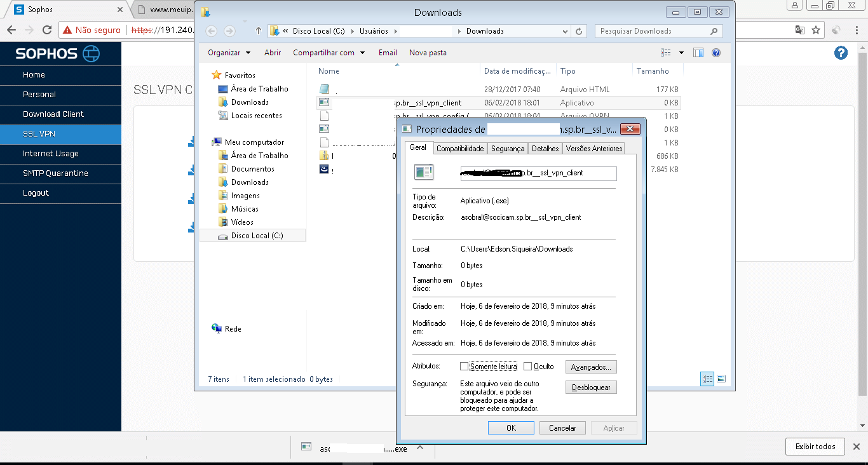Image resolution: width=868 pixels, height=465 pixels.
Task: Switch to details view in status bar
Action: (707, 379)
